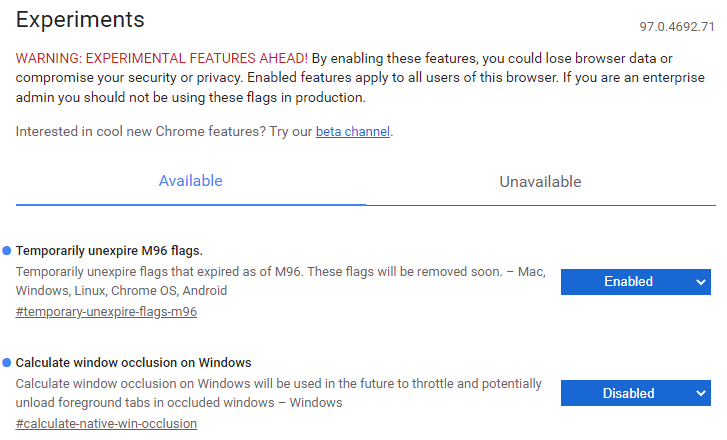727x440 pixels.
Task: Click the #temporary-unexpire-flags-m96 anchor link
Action: tap(106, 312)
